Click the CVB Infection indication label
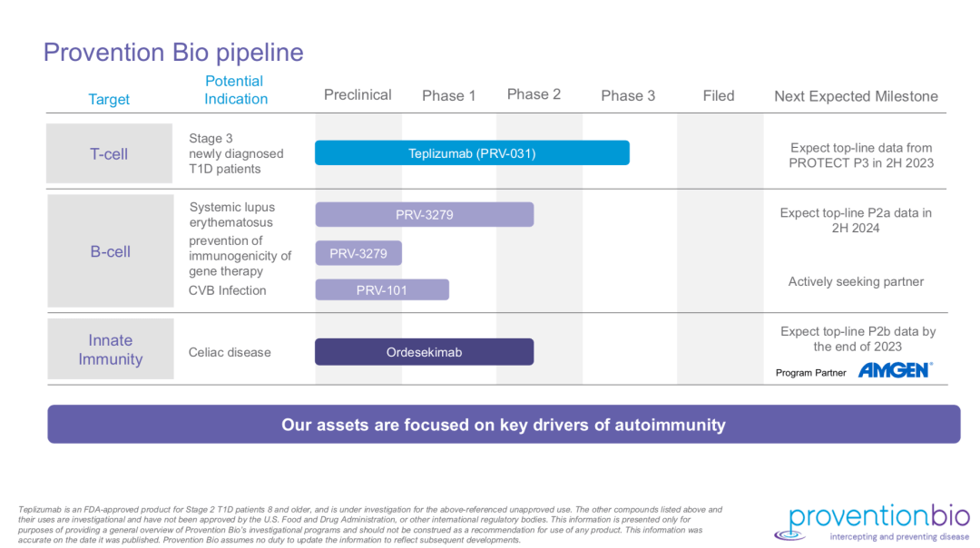Viewport: 980px width, 548px height. click(227, 290)
